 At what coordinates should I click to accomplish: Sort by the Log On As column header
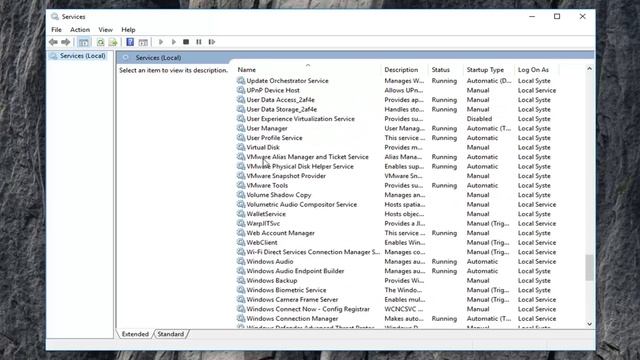coord(537,70)
